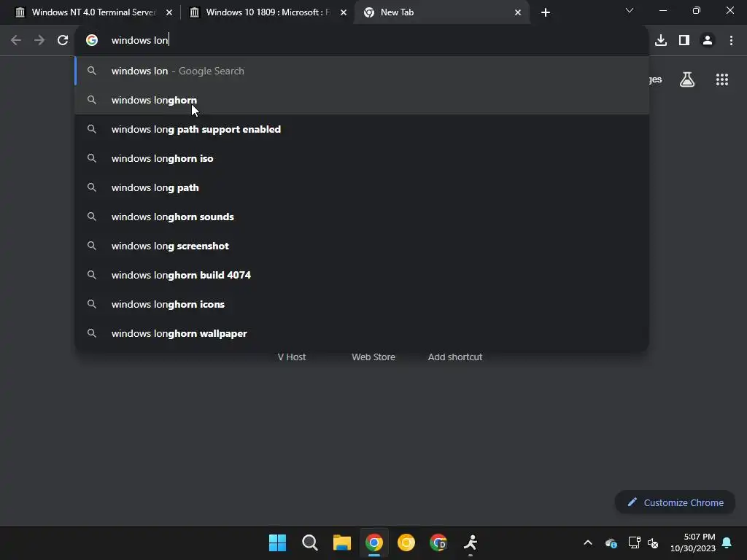747x560 pixels.
Task: Click the Customize Chrome button
Action: coord(675,502)
